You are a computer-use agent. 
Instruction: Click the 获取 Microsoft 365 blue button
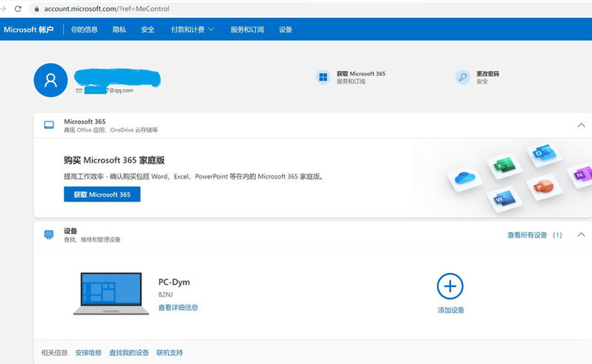point(102,194)
